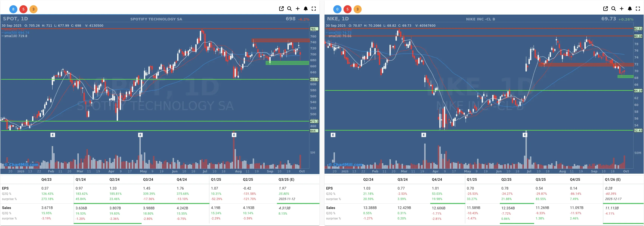Add NKE to watchlist with plus icon

pos(621,9)
